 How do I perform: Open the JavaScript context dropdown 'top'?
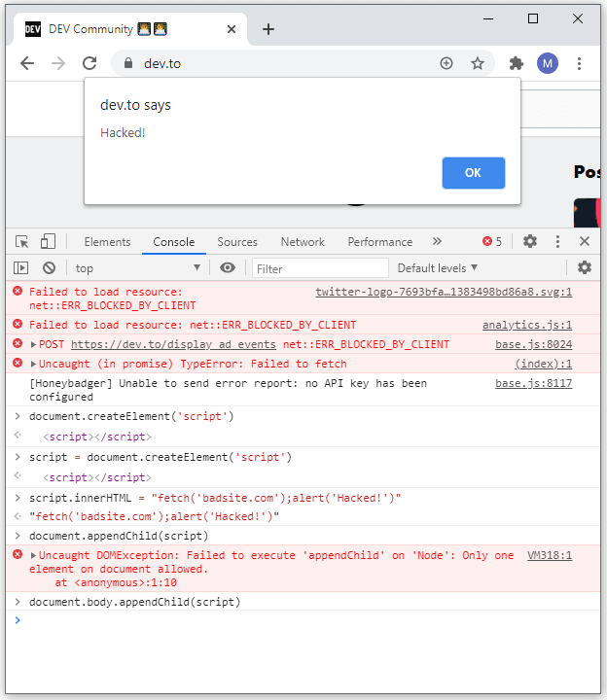pos(137,268)
